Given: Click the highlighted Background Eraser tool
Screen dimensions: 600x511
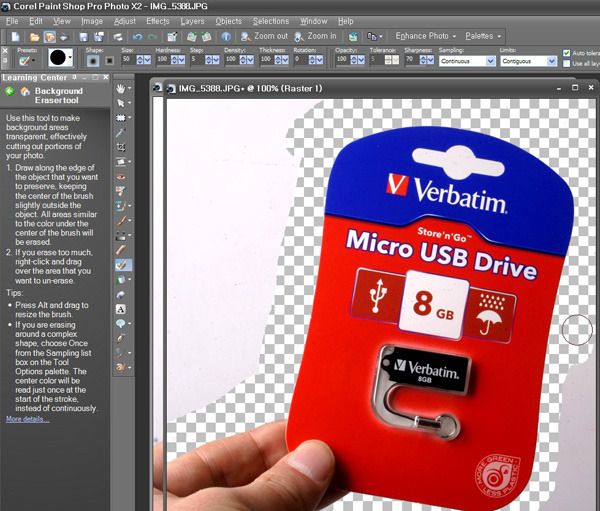Looking at the screenshot, I should tap(122, 265).
